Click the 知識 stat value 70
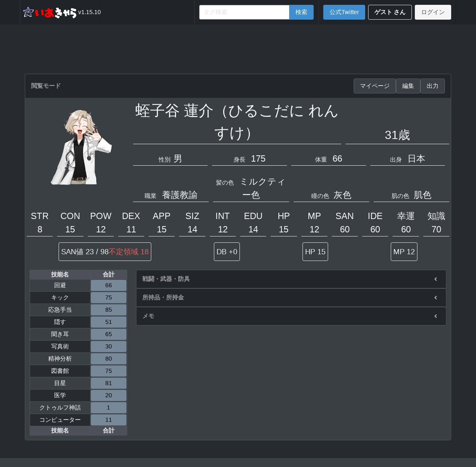Screen dimensions: 476x467 (436, 229)
